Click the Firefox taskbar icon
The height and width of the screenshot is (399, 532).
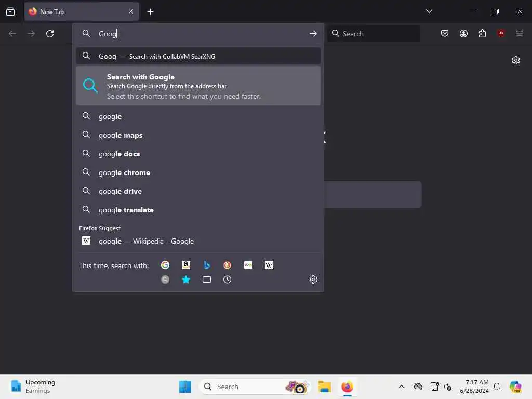pyautogui.click(x=347, y=387)
